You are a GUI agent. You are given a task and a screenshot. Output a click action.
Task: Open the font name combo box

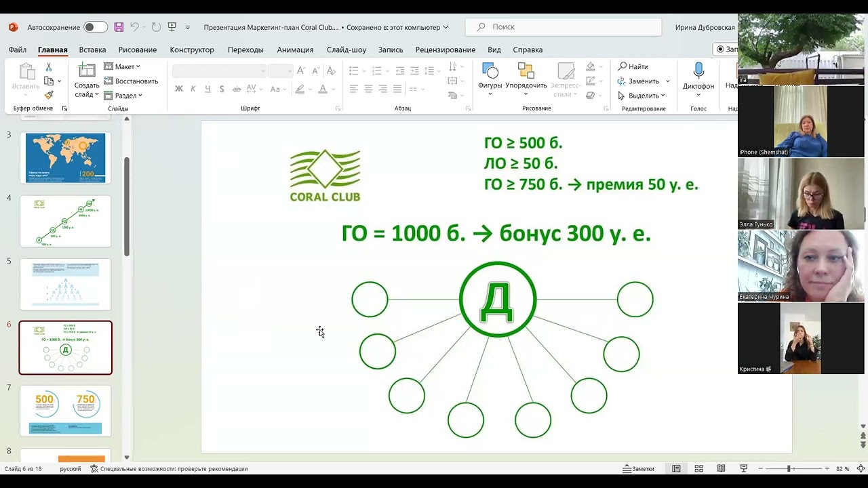220,70
